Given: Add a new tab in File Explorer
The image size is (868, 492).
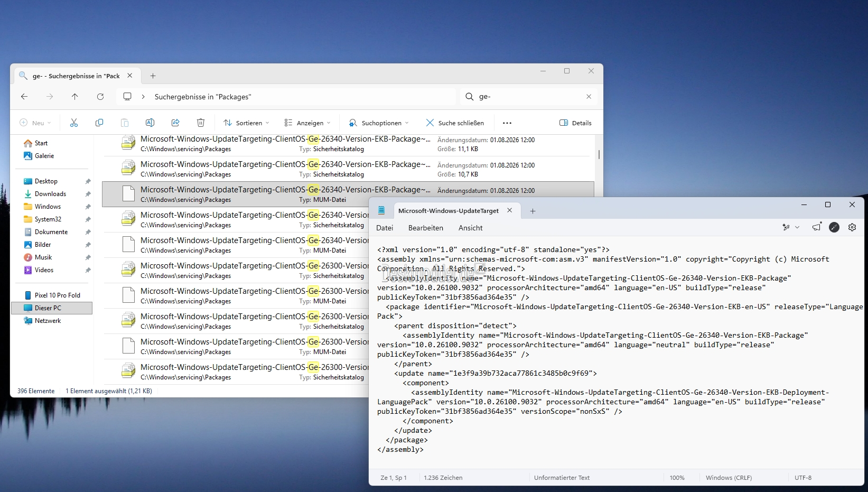Looking at the screenshot, I should (153, 76).
